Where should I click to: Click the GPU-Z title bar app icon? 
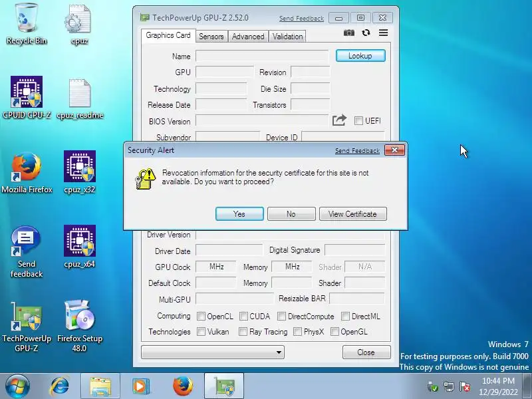point(145,18)
